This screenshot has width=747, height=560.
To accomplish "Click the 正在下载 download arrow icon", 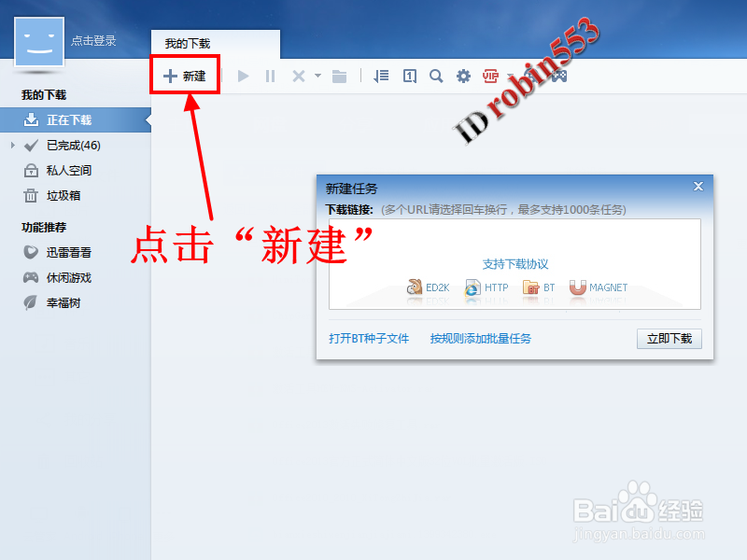I will (x=31, y=119).
